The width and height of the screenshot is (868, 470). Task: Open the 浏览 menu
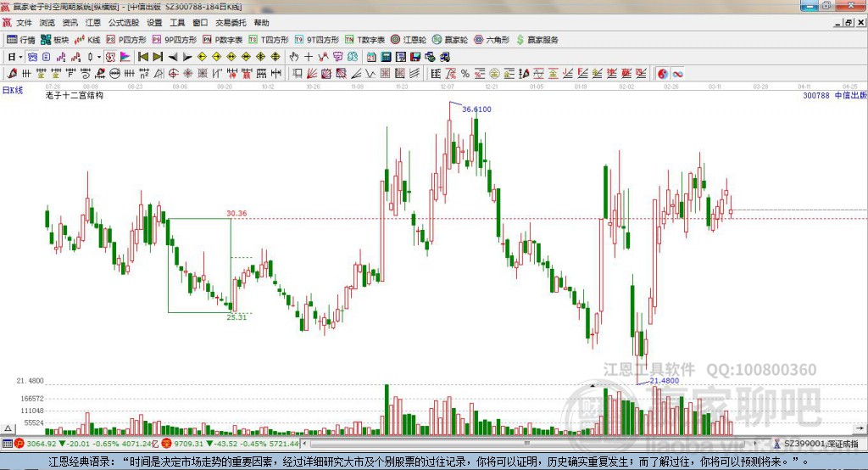click(x=47, y=23)
